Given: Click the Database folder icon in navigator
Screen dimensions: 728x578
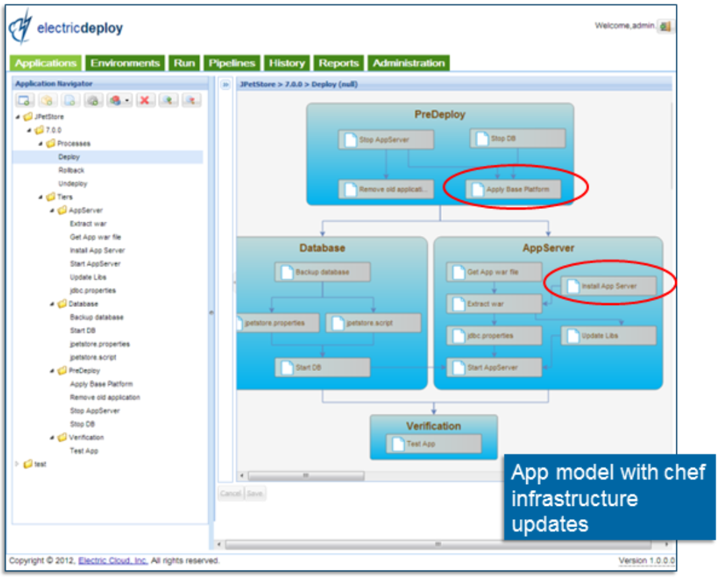Looking at the screenshot, I should pos(63,304).
